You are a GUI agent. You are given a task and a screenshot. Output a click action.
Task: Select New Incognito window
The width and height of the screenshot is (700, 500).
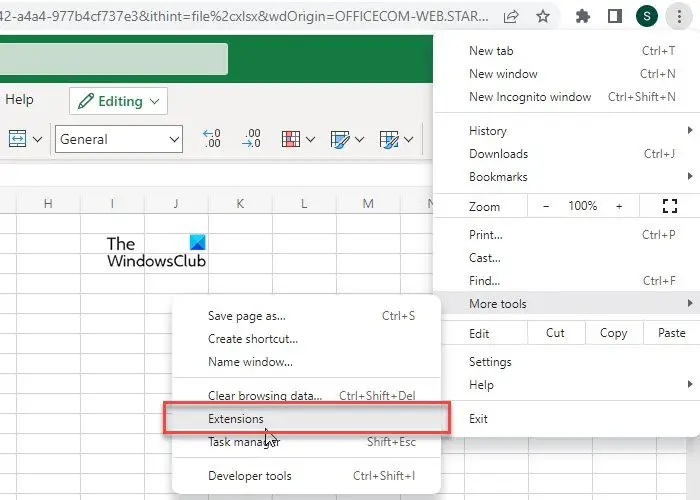567,97
